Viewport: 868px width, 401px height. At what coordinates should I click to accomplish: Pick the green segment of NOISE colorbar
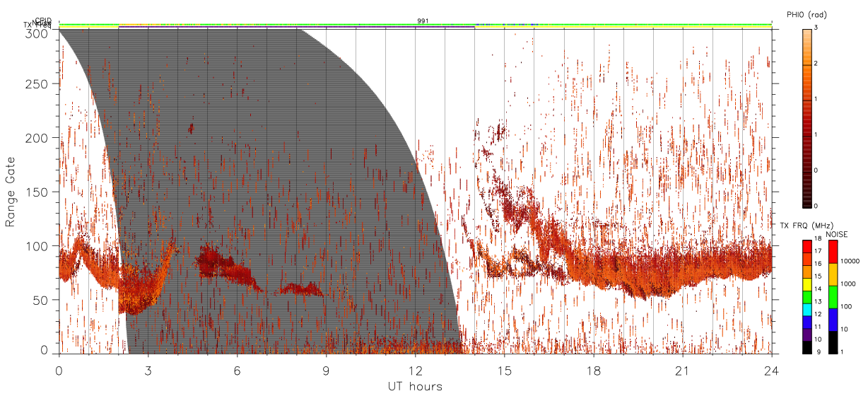click(833, 297)
